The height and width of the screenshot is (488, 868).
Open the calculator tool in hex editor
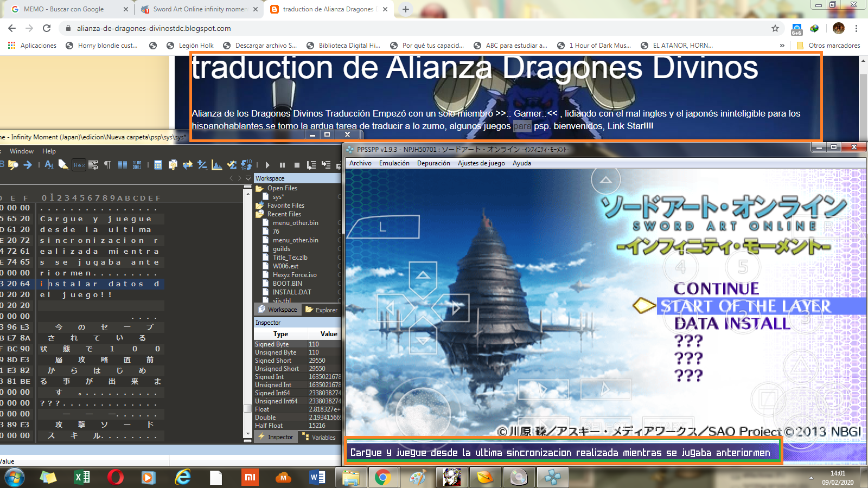click(x=158, y=165)
